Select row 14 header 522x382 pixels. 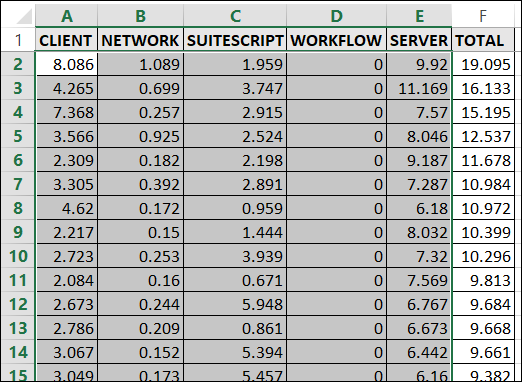[18, 352]
